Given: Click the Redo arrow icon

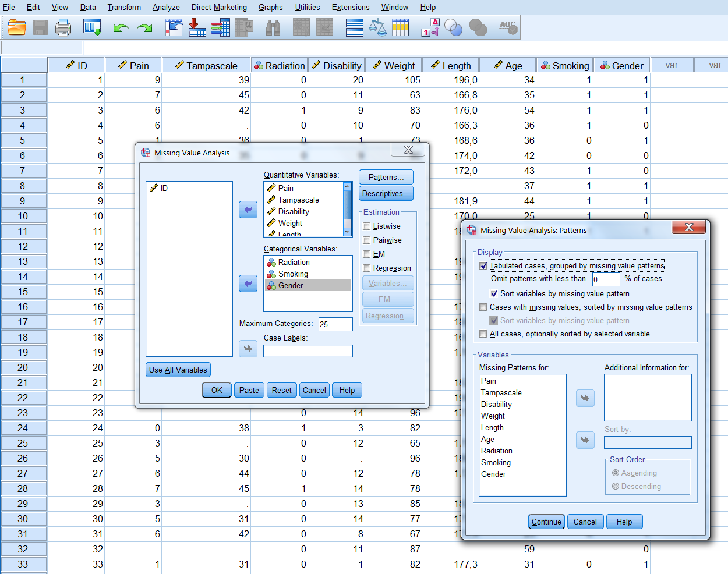Looking at the screenshot, I should point(144,27).
